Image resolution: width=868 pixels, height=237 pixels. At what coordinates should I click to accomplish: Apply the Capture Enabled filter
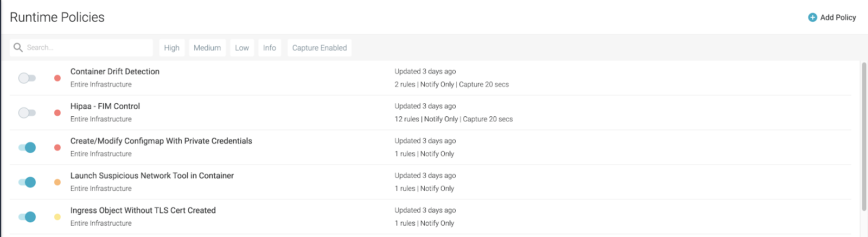[320, 48]
